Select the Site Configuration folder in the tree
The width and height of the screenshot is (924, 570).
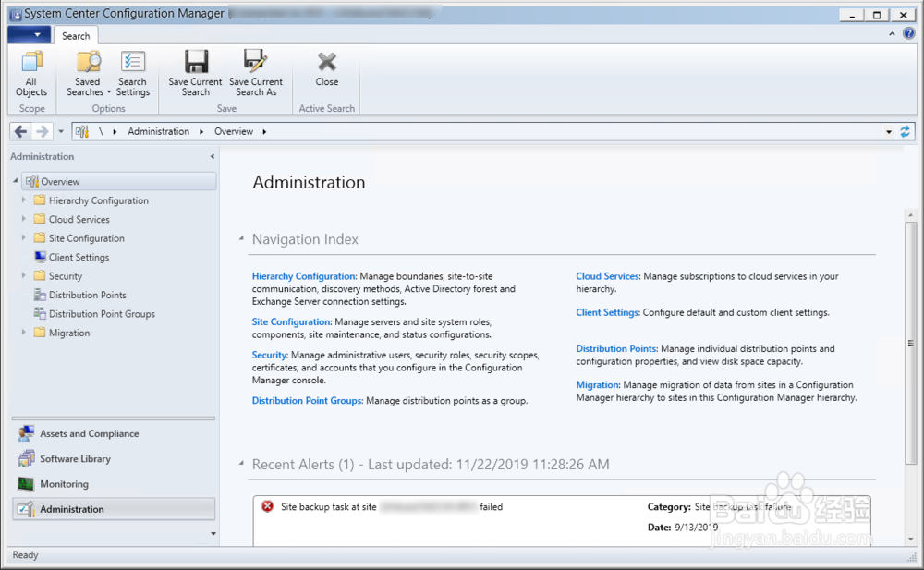79,238
